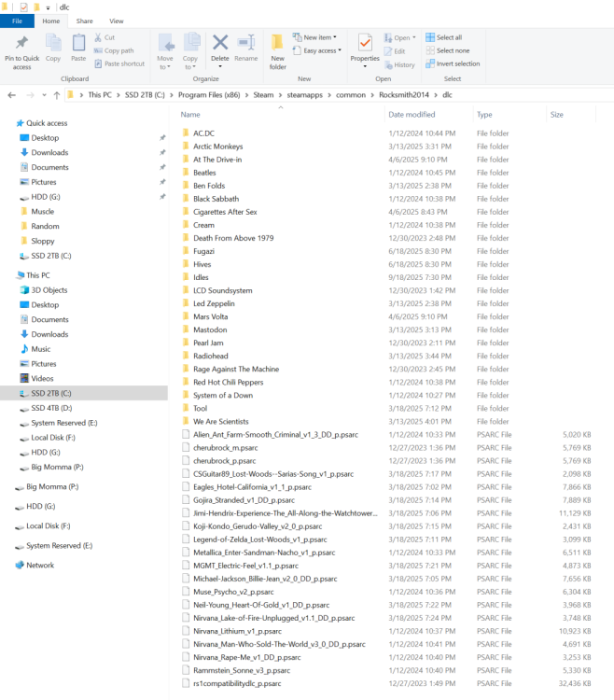This screenshot has width=614, height=700.
Task: Click the Rename icon
Action: point(245,43)
